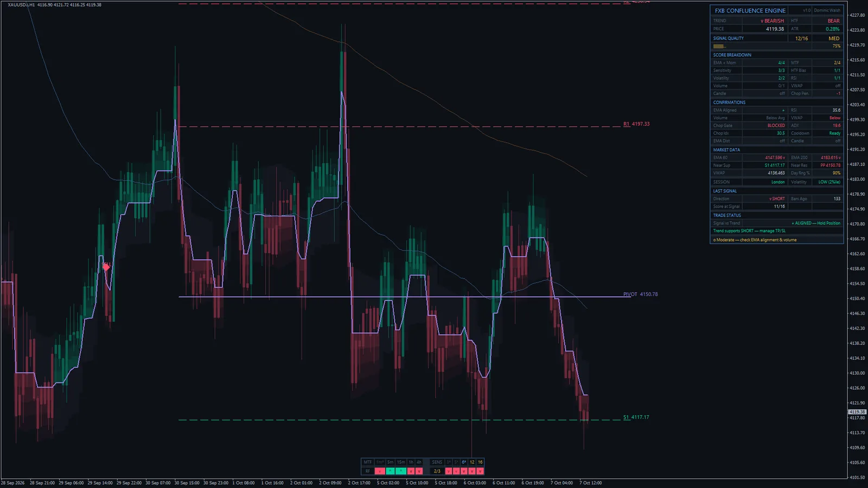Click the v SHORT direction value
868x488 pixels.
(x=777, y=199)
